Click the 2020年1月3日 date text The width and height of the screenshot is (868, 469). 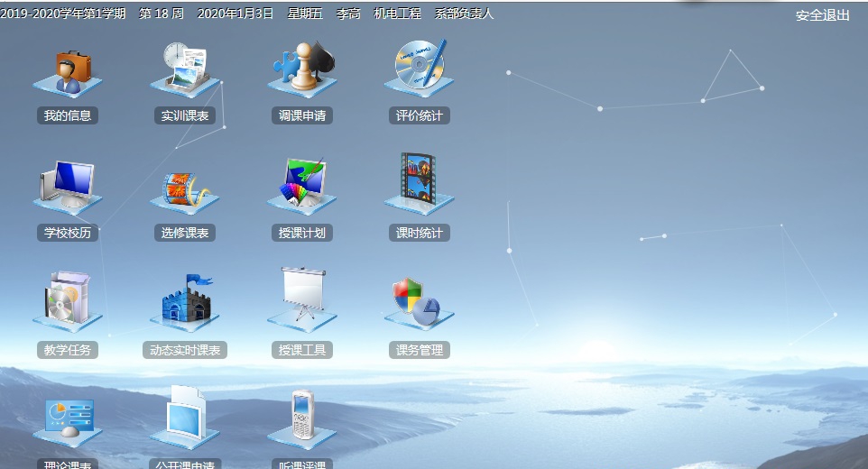point(235,14)
